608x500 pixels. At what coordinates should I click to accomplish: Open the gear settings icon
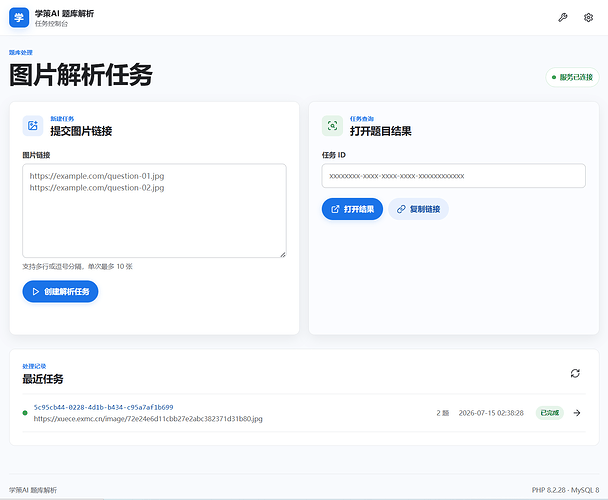point(588,17)
